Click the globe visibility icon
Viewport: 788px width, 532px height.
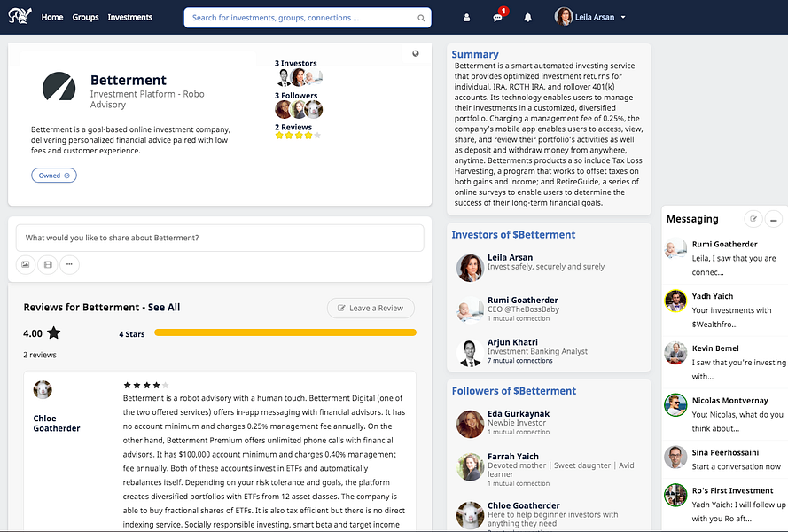pos(416,54)
